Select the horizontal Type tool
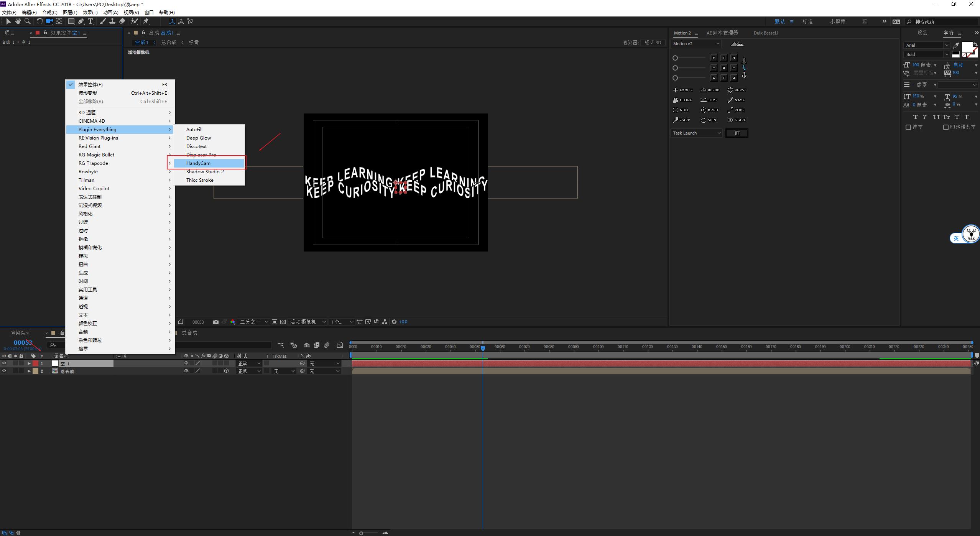Screen dimensions: 980x536 coord(90,21)
